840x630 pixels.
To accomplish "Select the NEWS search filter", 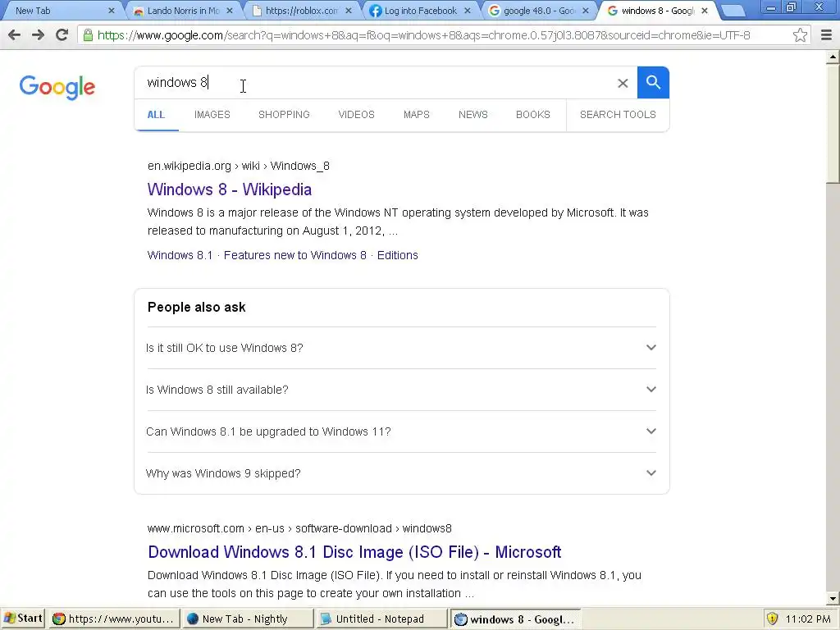I will [473, 115].
